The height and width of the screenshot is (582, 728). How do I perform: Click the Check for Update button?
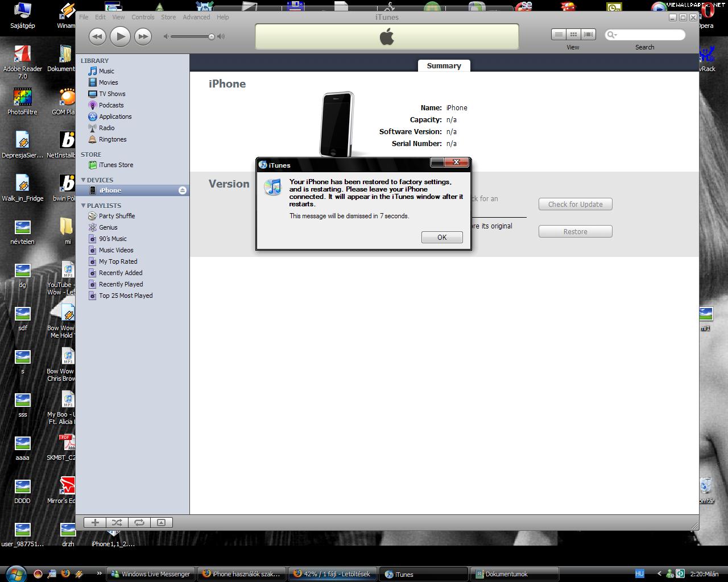tap(575, 204)
